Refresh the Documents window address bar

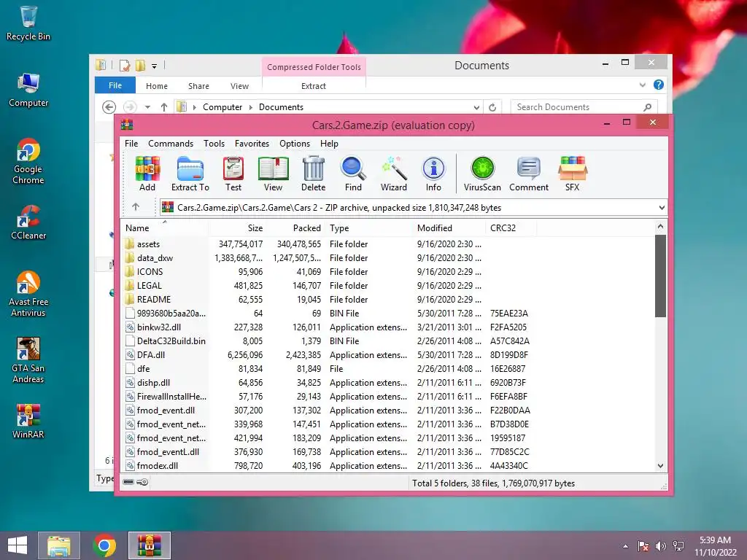492,107
